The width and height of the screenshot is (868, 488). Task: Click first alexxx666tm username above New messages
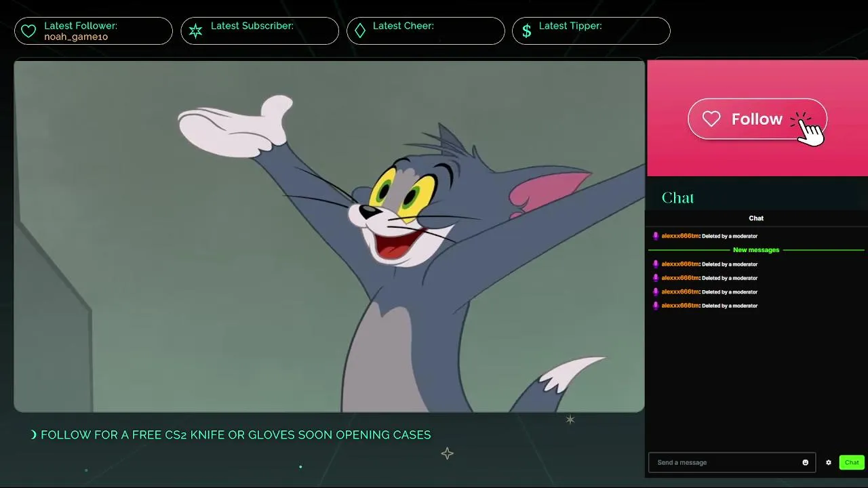click(680, 236)
